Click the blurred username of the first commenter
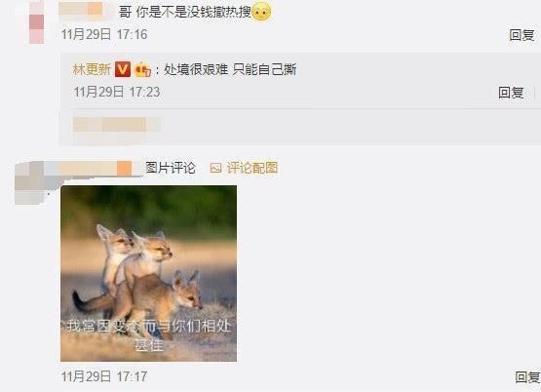Screen dimensions: 541x392 (x=85, y=10)
